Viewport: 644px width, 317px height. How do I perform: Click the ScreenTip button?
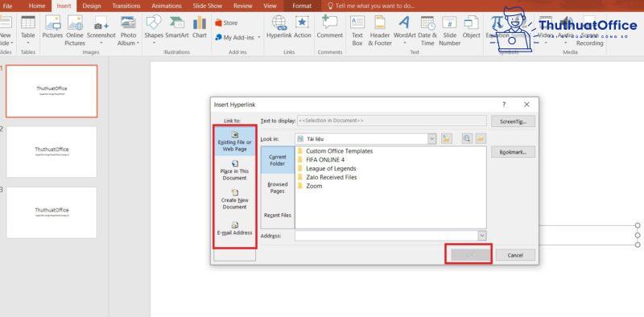point(513,121)
